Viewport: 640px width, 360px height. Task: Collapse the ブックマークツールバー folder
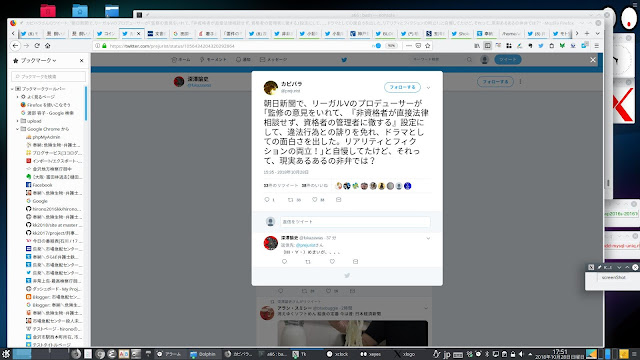pos(12,89)
